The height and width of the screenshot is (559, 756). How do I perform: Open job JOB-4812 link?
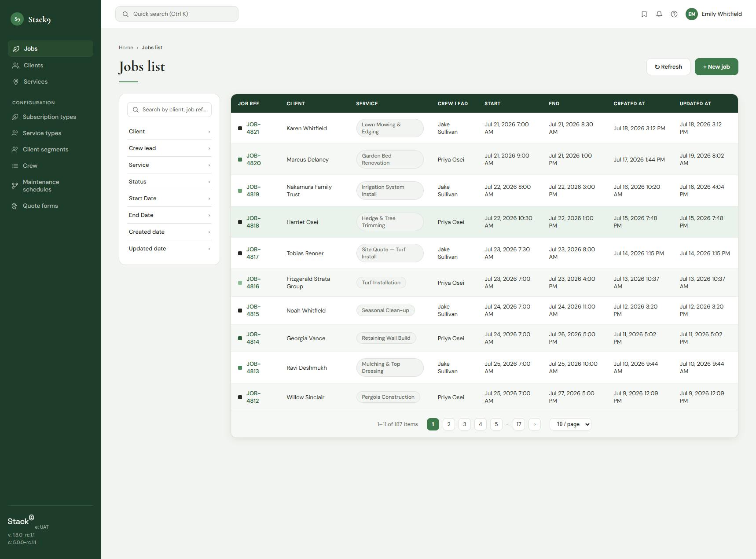click(x=253, y=397)
